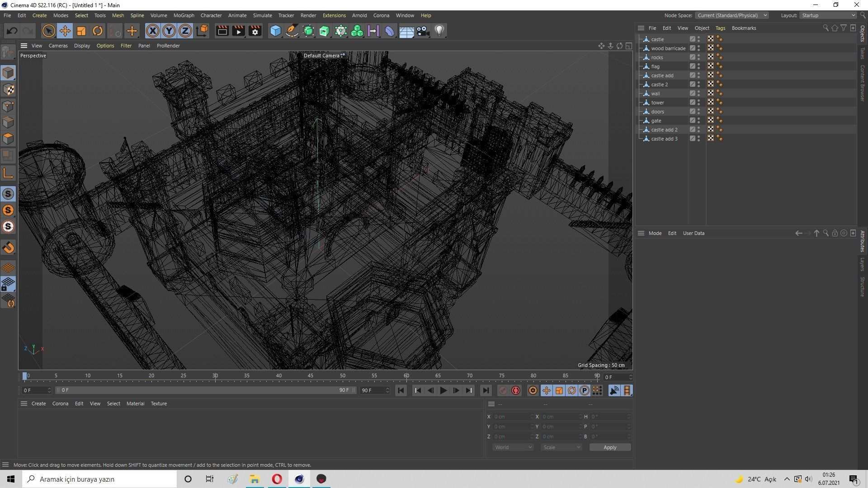Open Edit Render Settings icon
Viewport: 868px width, 488px height.
pos(255,31)
